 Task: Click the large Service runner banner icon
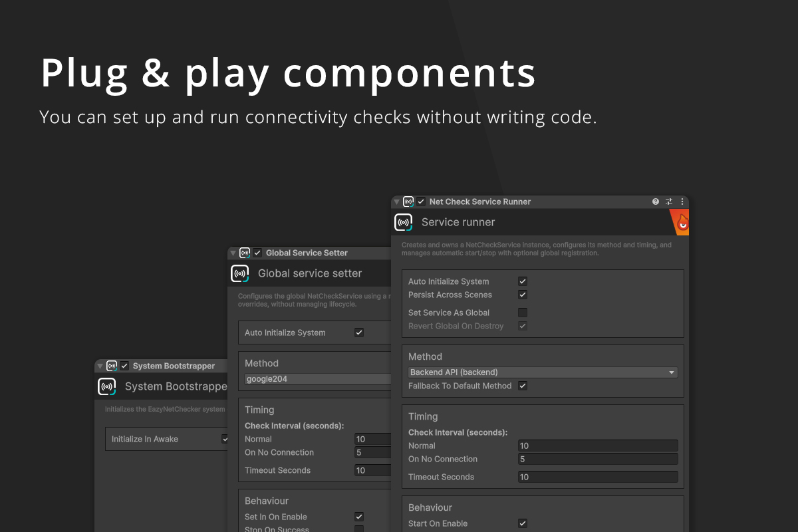click(x=404, y=222)
